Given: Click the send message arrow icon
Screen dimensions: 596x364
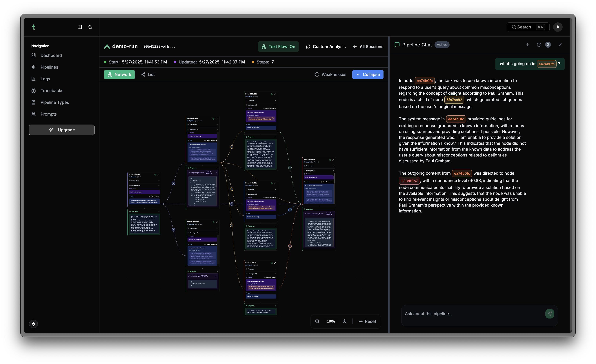Looking at the screenshot, I should click(x=550, y=314).
